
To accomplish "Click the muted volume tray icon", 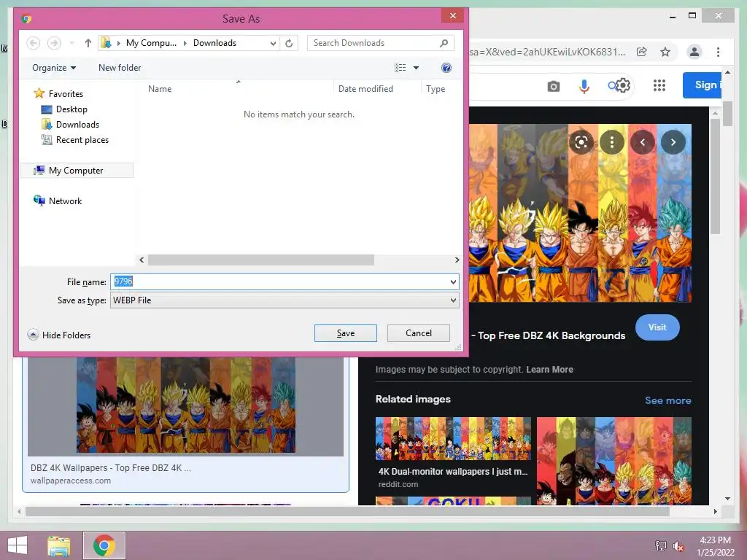I will coord(678,546).
